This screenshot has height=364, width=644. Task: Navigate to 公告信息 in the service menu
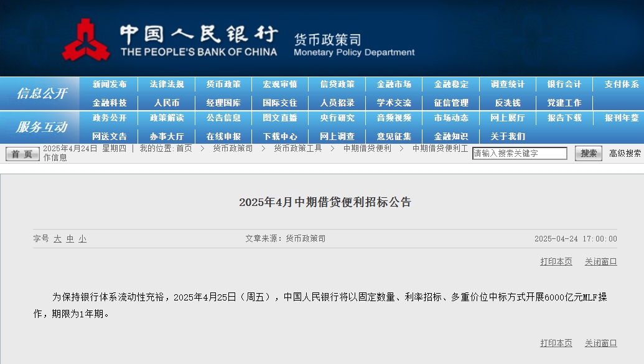[223, 118]
